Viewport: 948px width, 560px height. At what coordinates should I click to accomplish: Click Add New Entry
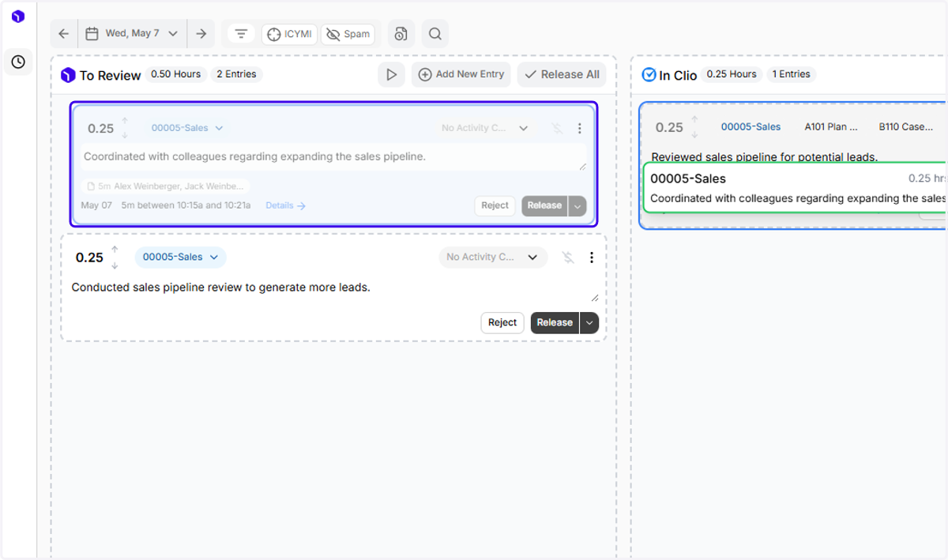(461, 74)
